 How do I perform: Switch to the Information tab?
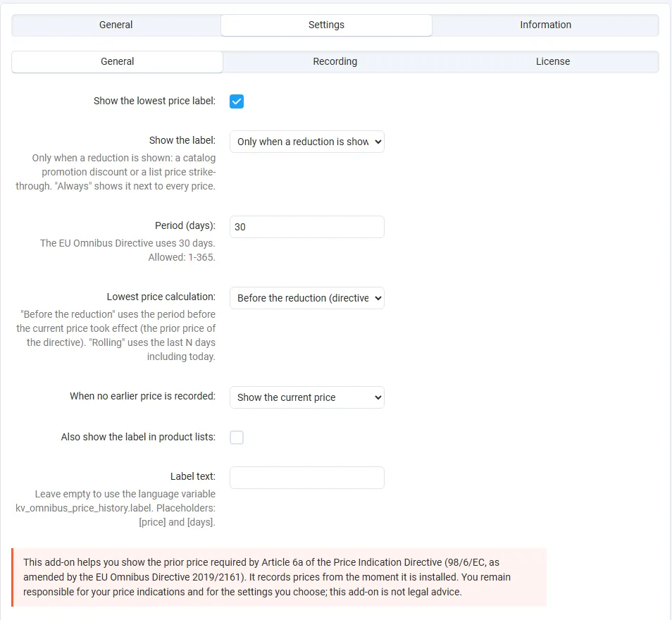click(x=545, y=25)
